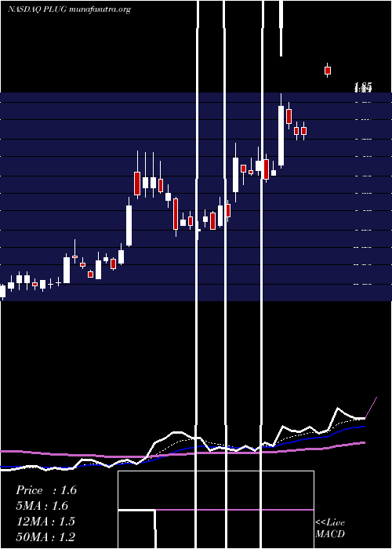Click the "<<Live MACD" label

330,528
